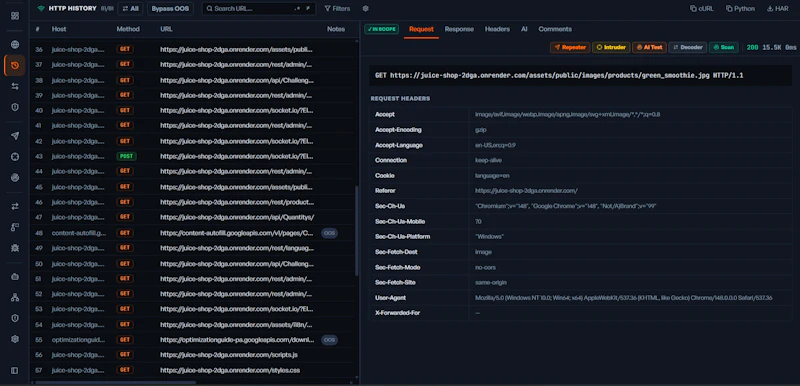Screen dimensions: 800x386
Task: Run the AI Test on this request
Action: pyautogui.click(x=649, y=47)
